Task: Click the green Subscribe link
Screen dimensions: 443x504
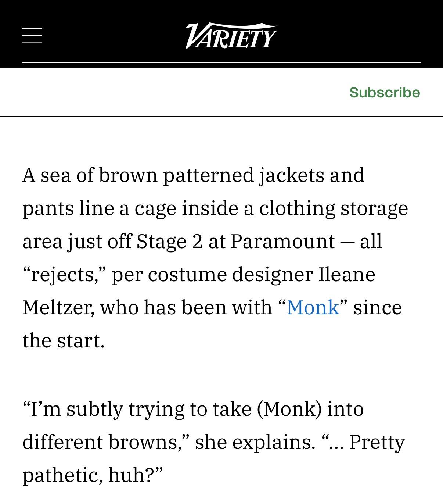Action: coord(384,92)
